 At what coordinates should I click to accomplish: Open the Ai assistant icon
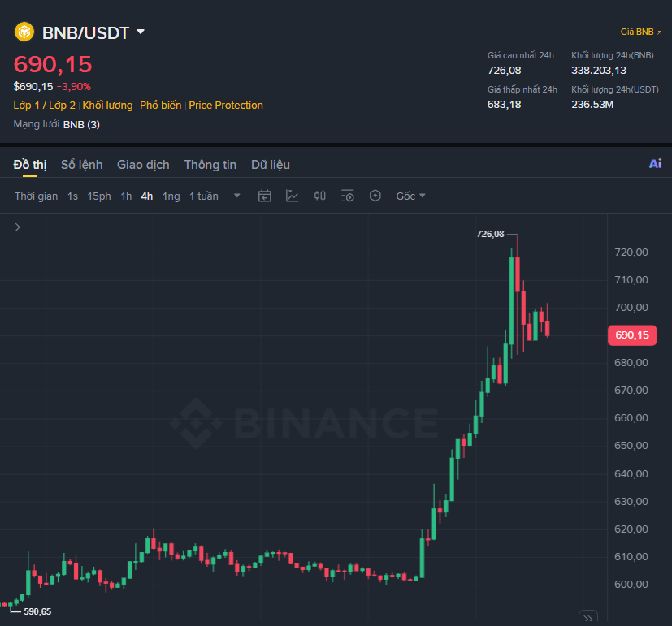[655, 163]
